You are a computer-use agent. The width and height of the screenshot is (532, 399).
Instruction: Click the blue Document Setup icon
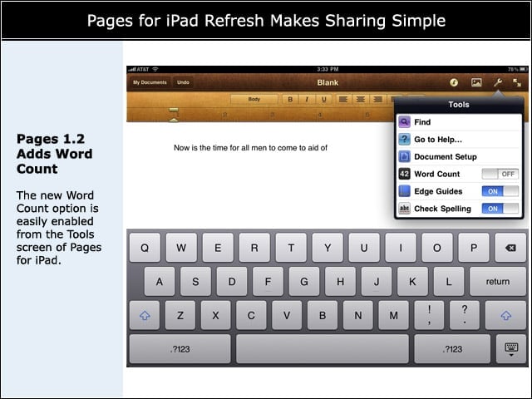(404, 156)
